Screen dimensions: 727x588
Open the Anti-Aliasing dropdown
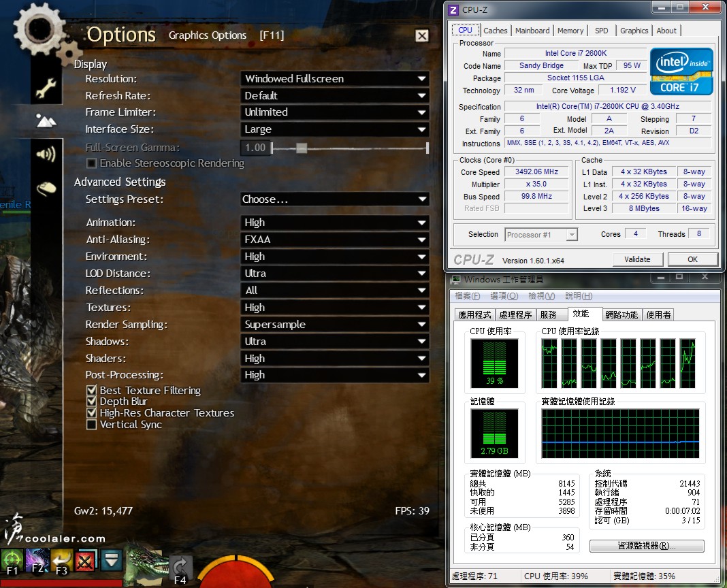click(334, 240)
